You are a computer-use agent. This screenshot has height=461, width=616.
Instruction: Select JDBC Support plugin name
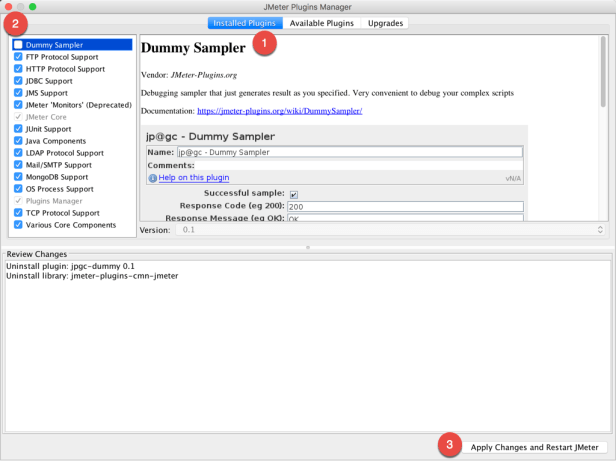(x=49, y=81)
